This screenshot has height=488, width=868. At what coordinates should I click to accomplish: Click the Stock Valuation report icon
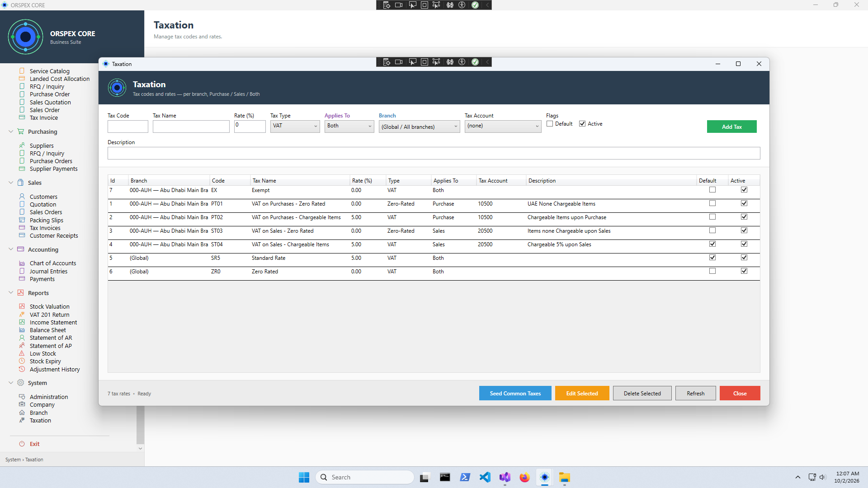[22, 306]
